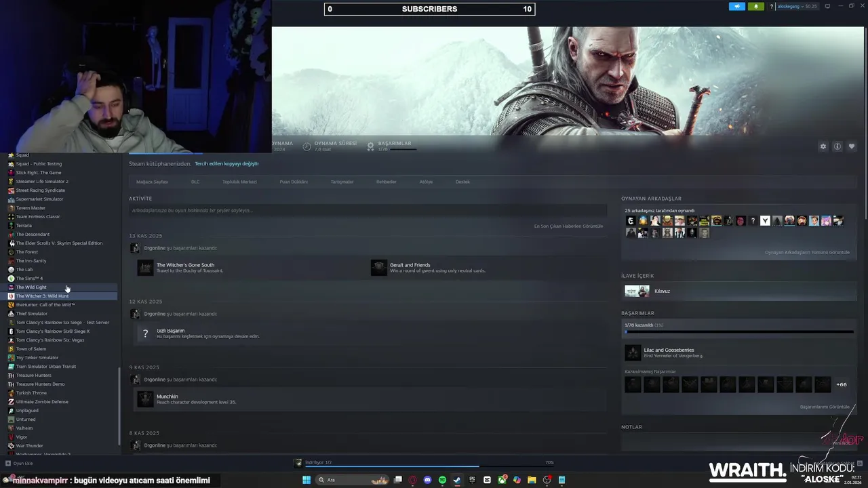Open Windows Start menu
This screenshot has height=488, width=868.
[x=307, y=480]
